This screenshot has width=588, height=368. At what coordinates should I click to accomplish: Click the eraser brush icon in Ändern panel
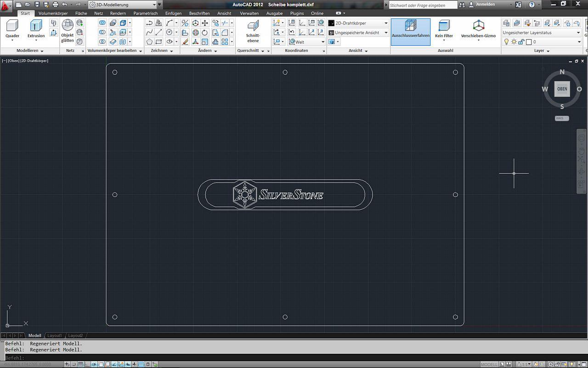coord(185,42)
